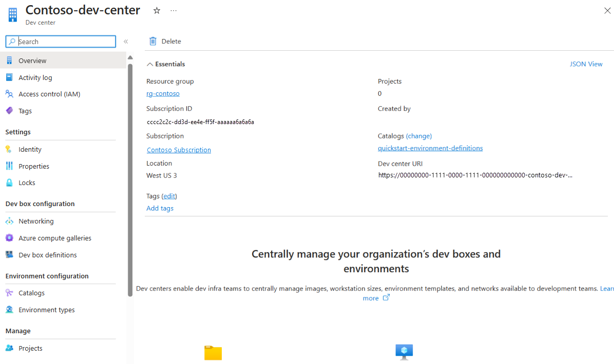Open the Locks padlock icon
Viewport: 614px width, 364px height.
pos(9,183)
